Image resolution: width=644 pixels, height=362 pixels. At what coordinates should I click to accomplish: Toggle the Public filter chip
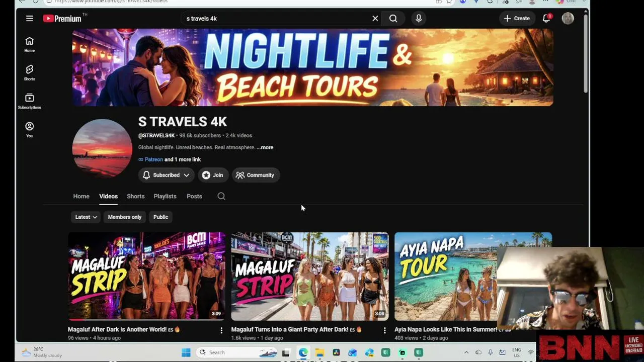(x=160, y=217)
